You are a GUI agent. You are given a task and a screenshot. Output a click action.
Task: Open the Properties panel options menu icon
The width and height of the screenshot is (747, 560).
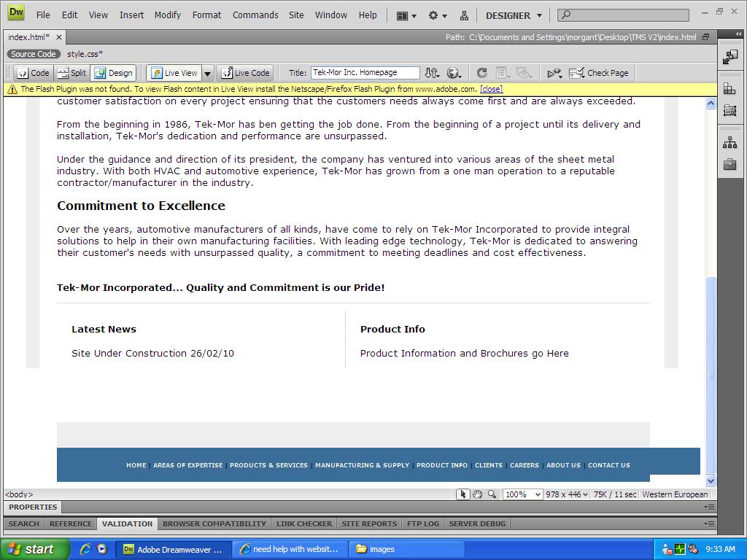[x=709, y=507]
